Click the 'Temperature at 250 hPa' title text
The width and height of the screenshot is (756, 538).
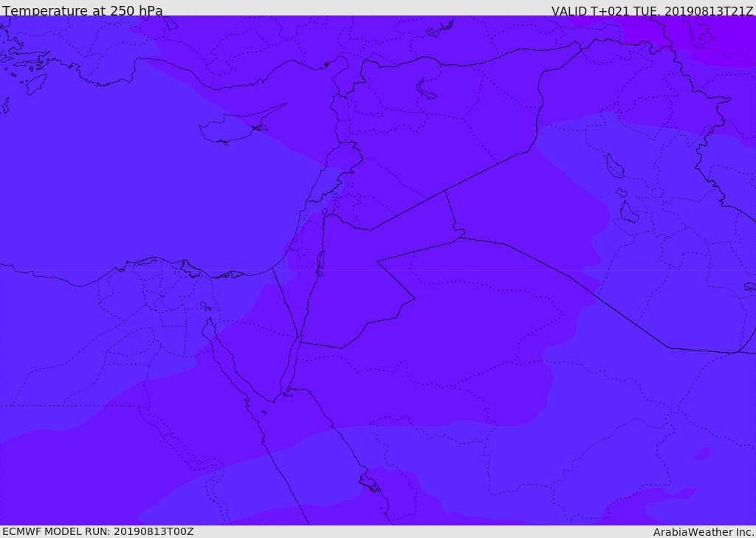[x=83, y=10]
